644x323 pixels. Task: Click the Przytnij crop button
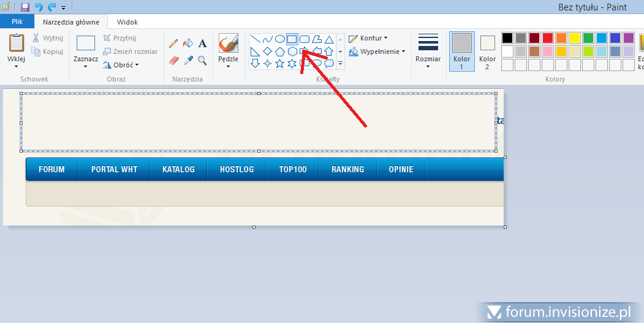(120, 38)
